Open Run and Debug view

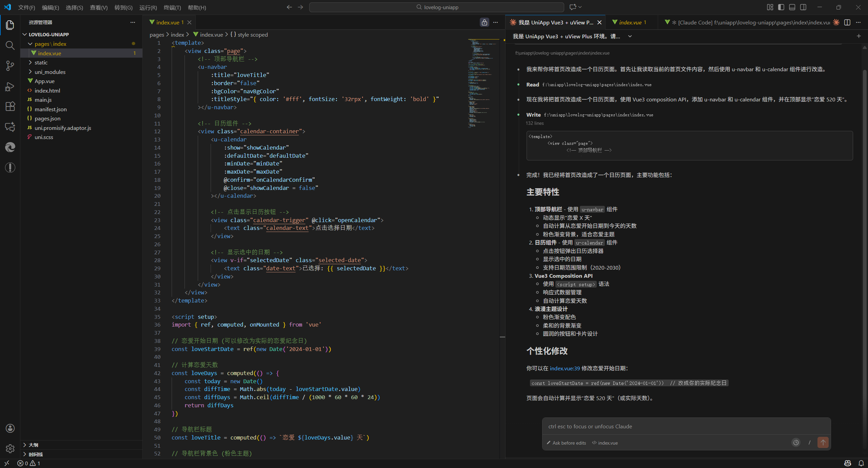coord(10,86)
